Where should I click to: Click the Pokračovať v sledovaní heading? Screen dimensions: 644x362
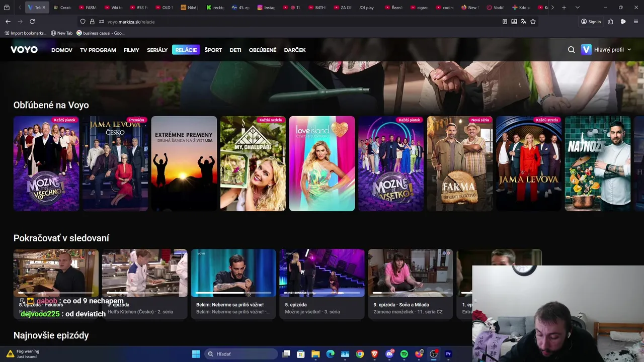pos(61,238)
